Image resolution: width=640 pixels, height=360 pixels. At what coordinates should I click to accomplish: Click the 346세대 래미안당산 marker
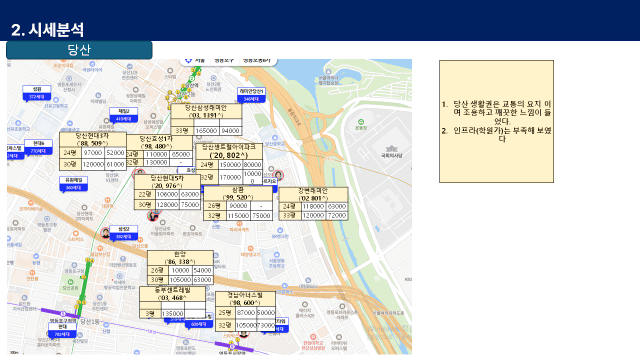point(251,95)
